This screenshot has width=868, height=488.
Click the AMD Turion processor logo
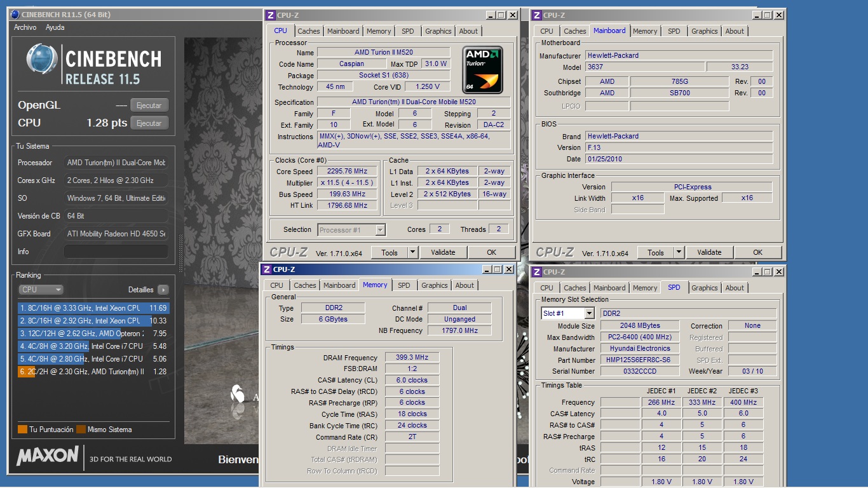pos(483,70)
